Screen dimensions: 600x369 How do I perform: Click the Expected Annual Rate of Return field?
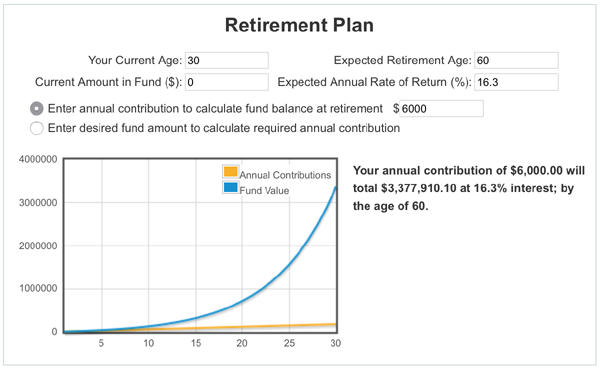516,82
